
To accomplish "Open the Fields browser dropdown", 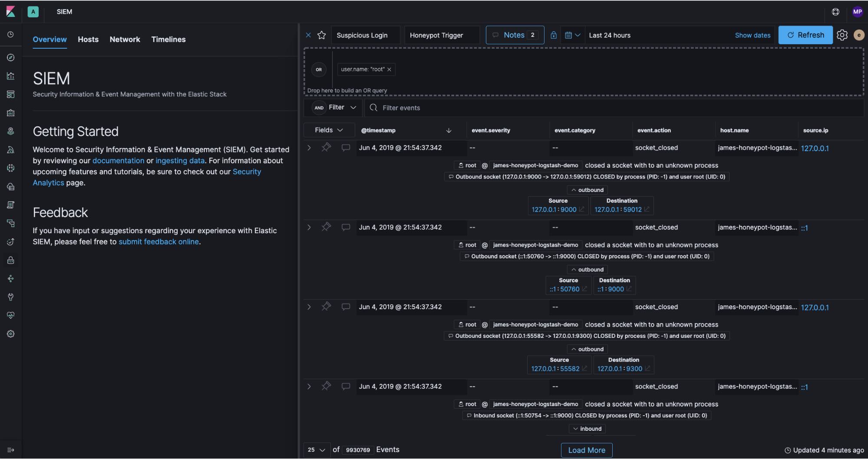I will pos(328,130).
